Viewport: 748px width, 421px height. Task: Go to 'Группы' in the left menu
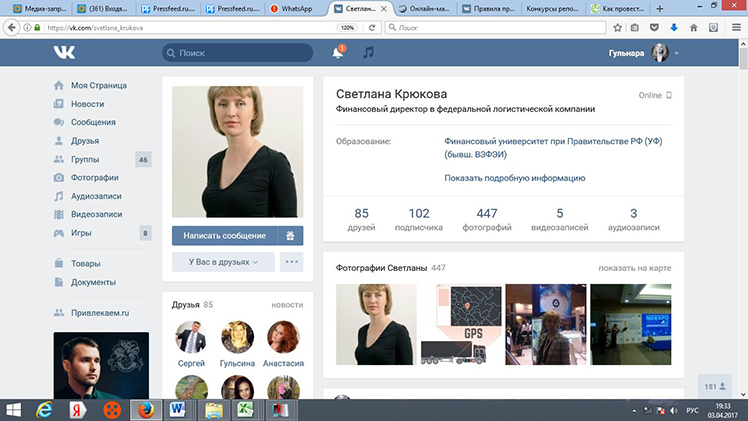84,159
